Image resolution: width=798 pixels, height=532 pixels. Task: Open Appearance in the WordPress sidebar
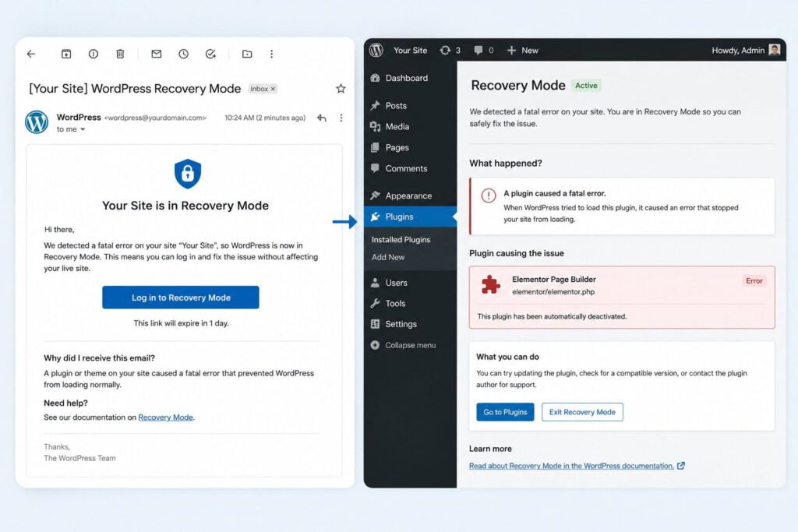(410, 196)
